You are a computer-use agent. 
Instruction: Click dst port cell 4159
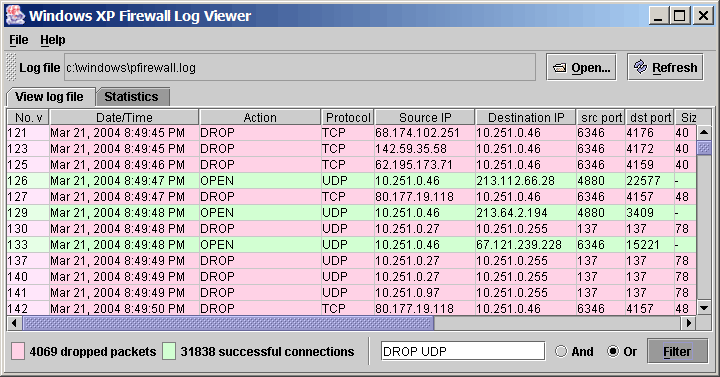click(x=650, y=165)
